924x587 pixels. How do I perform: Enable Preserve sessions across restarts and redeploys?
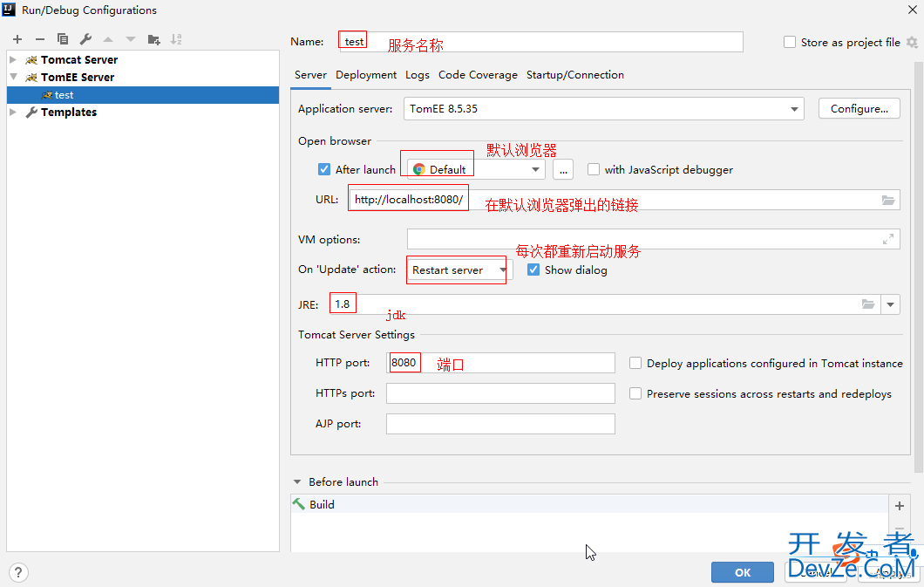click(x=635, y=393)
